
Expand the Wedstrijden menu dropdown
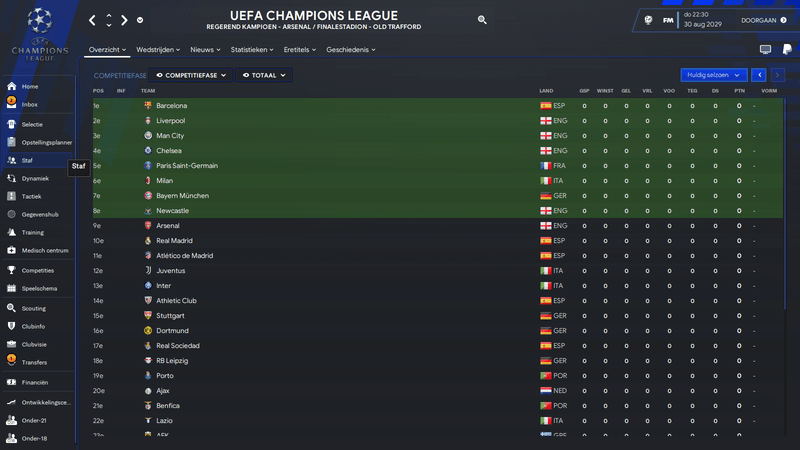point(158,49)
